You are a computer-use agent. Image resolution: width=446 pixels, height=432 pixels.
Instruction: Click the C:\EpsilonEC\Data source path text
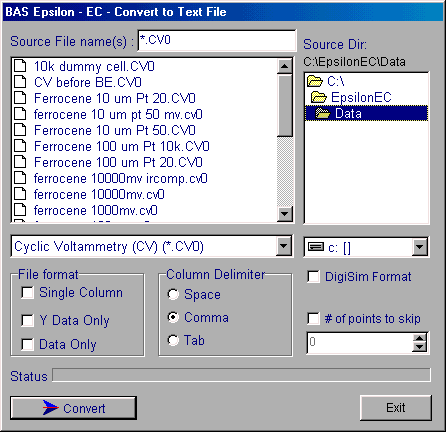(354, 62)
